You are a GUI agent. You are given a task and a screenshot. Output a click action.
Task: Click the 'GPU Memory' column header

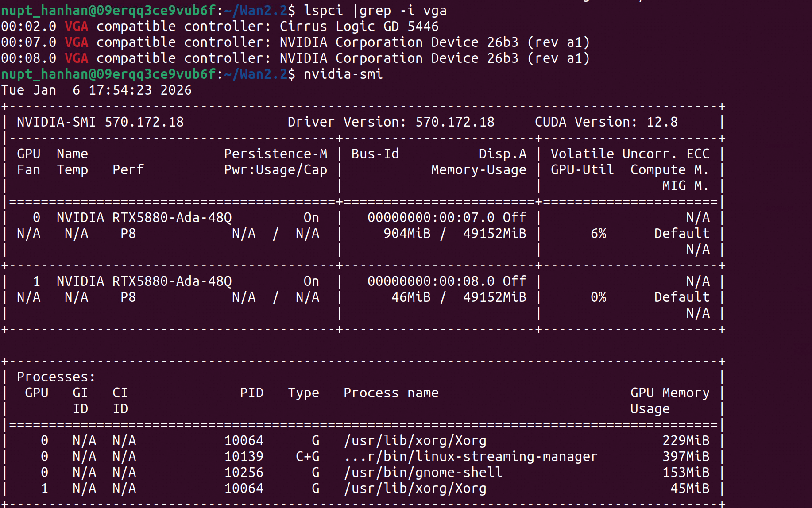tap(670, 393)
